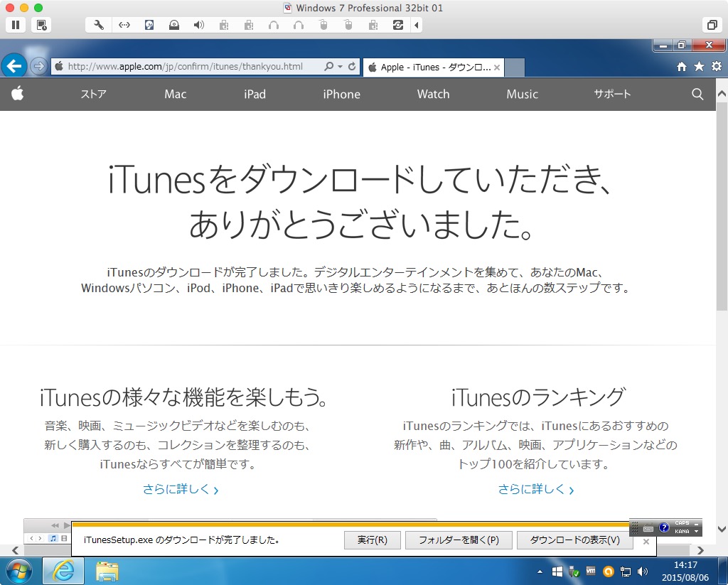Click the network adapter icon in VMware toolbar

click(124, 25)
